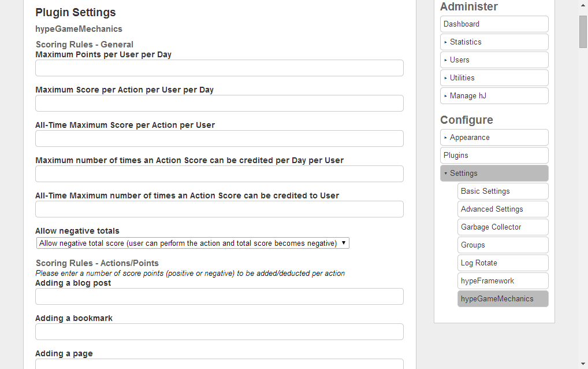
Task: Open Groups plugin settings
Action: (x=503, y=245)
